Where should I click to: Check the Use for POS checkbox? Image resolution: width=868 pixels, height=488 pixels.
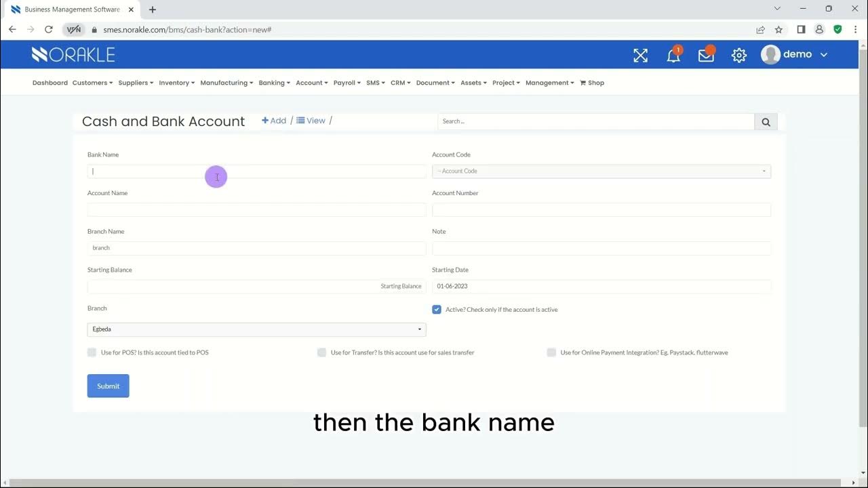pyautogui.click(x=92, y=352)
